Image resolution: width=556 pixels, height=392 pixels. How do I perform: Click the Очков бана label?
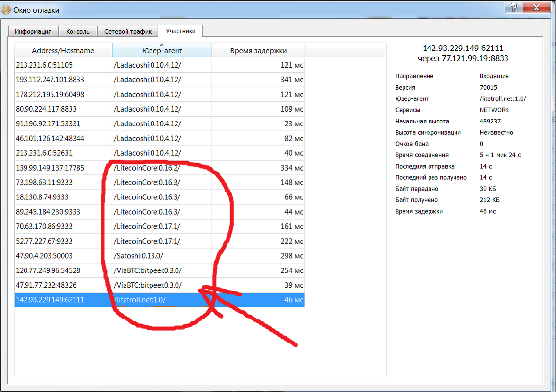point(412,144)
